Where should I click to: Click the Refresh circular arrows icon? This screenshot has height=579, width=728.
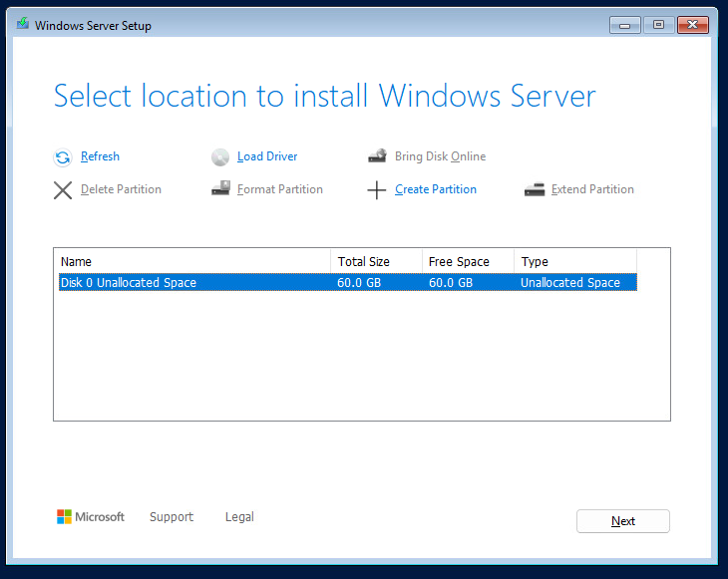[63, 157]
